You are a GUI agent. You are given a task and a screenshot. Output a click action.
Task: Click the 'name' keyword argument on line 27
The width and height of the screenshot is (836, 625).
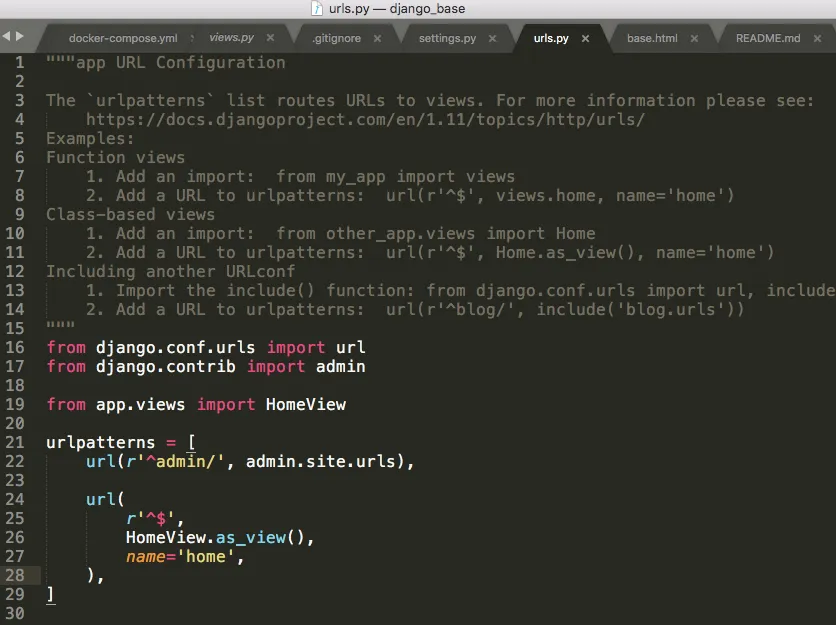[146, 557]
